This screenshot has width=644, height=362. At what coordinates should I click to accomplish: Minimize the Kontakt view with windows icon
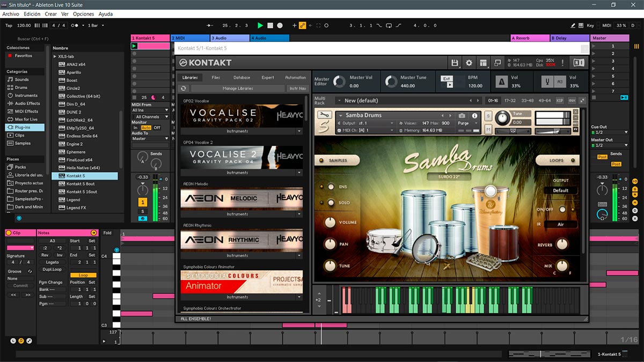tap(497, 63)
